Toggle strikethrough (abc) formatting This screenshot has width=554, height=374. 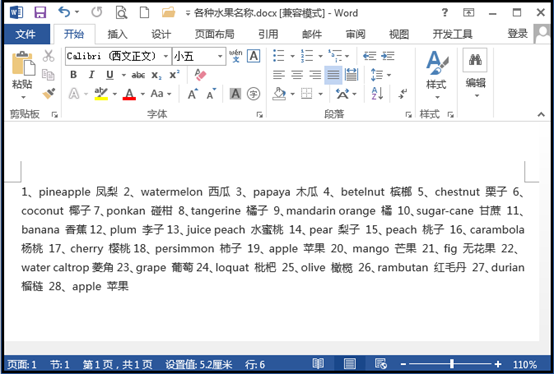[x=138, y=75]
